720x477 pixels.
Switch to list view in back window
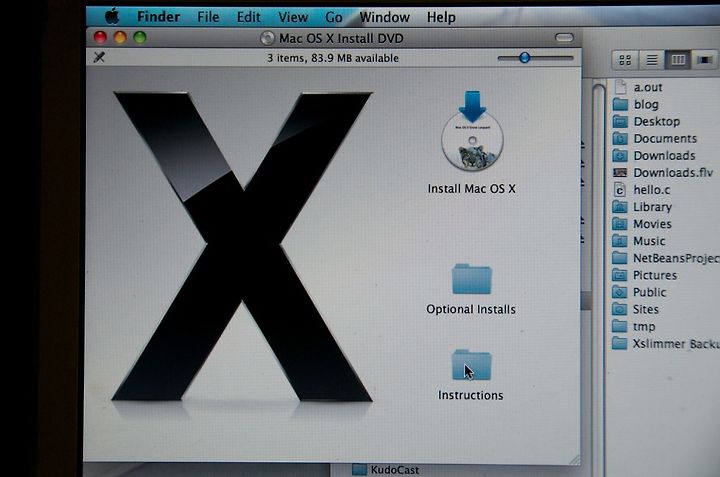652,60
